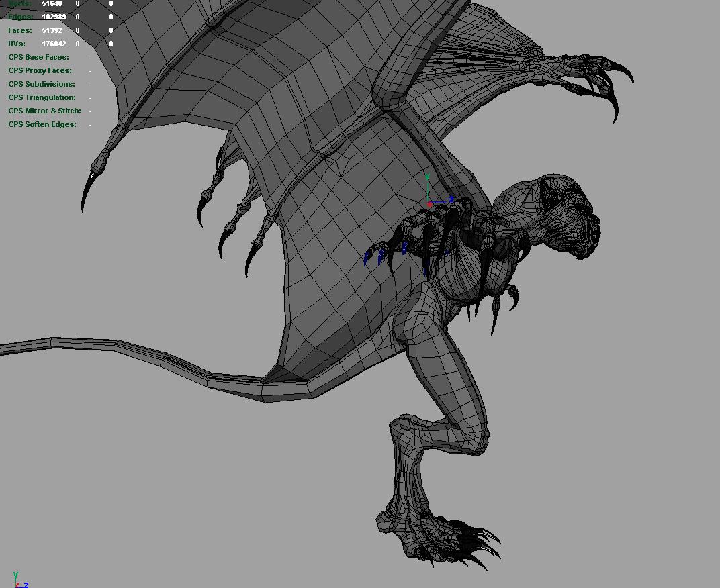Click the red center manipulator handle
Viewport: 720px width, 588px height.
coord(429,204)
